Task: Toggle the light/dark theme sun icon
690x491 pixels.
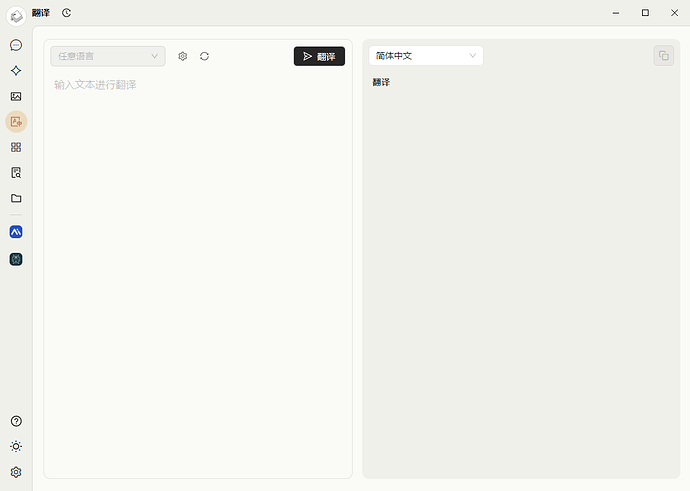Action: pyautogui.click(x=16, y=447)
